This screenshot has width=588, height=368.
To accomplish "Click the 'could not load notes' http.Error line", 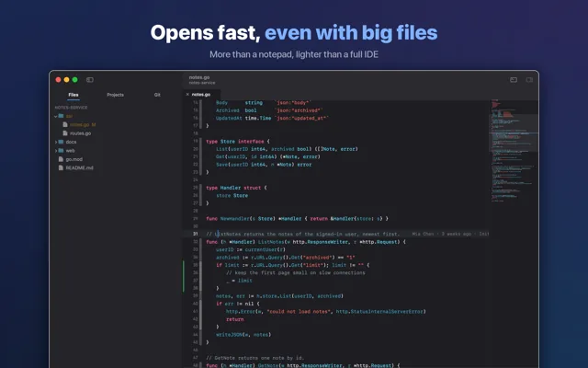I will point(325,312).
